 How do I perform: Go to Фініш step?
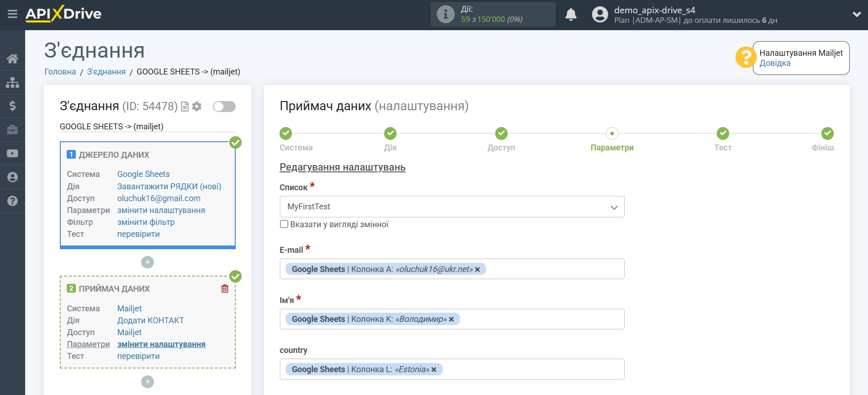(x=827, y=133)
